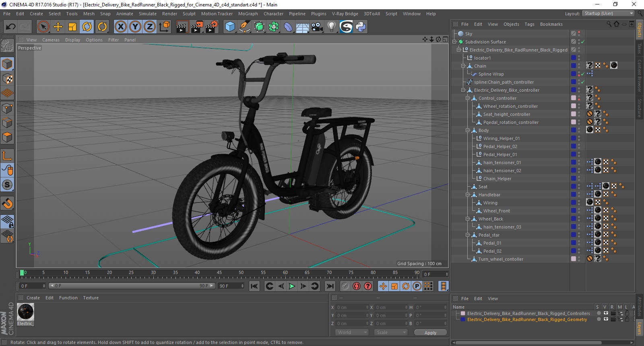Open the Render to Picture Viewer icon
644x346 pixels.
coord(197,27)
